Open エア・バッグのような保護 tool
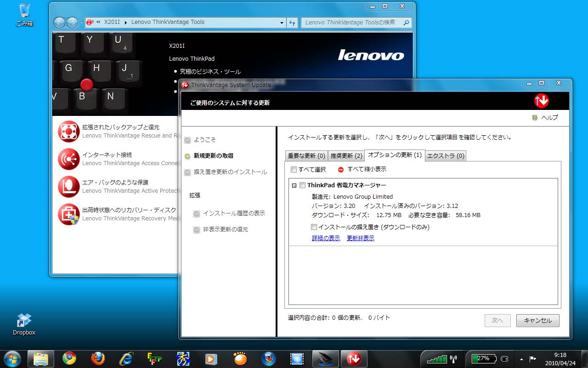Viewport: 588px width, 368px height. 115,183
